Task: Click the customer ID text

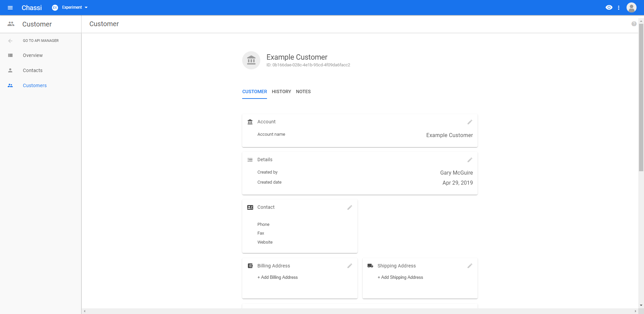Action: pyautogui.click(x=308, y=65)
